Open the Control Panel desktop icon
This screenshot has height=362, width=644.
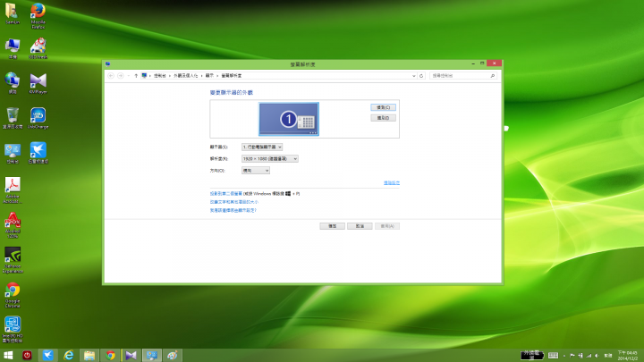pyautogui.click(x=13, y=153)
